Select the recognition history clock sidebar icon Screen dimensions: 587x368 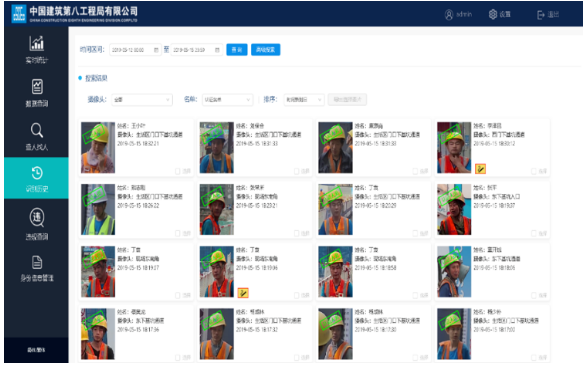37,173
